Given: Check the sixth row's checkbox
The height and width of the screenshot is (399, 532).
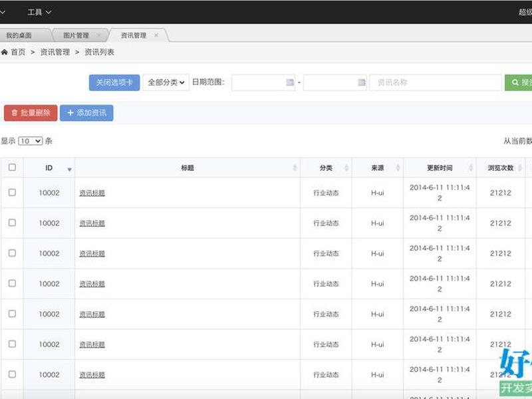Looking at the screenshot, I should click(x=12, y=344).
